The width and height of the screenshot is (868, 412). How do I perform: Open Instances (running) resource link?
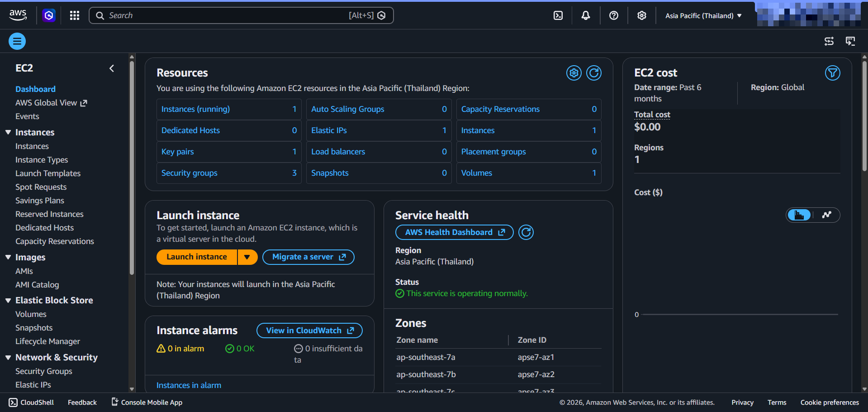[x=195, y=109]
